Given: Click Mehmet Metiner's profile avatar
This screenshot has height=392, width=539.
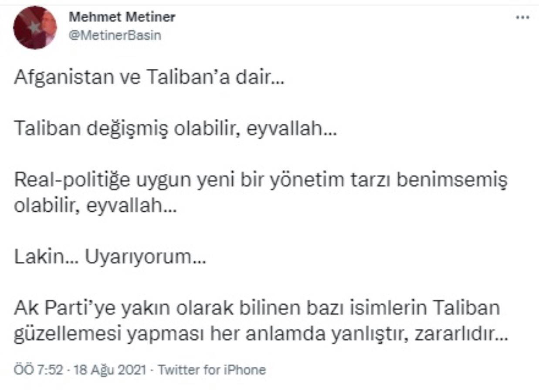Looking at the screenshot, I should point(34,27).
